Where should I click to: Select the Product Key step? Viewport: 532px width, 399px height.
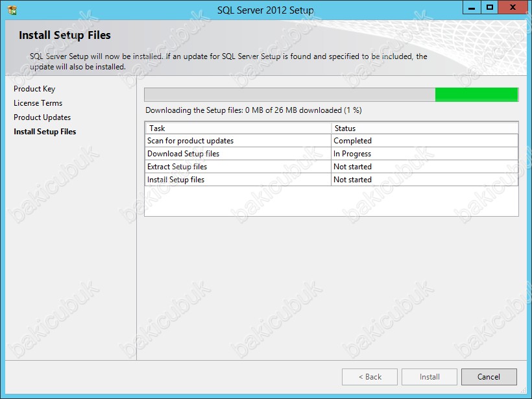click(34, 89)
